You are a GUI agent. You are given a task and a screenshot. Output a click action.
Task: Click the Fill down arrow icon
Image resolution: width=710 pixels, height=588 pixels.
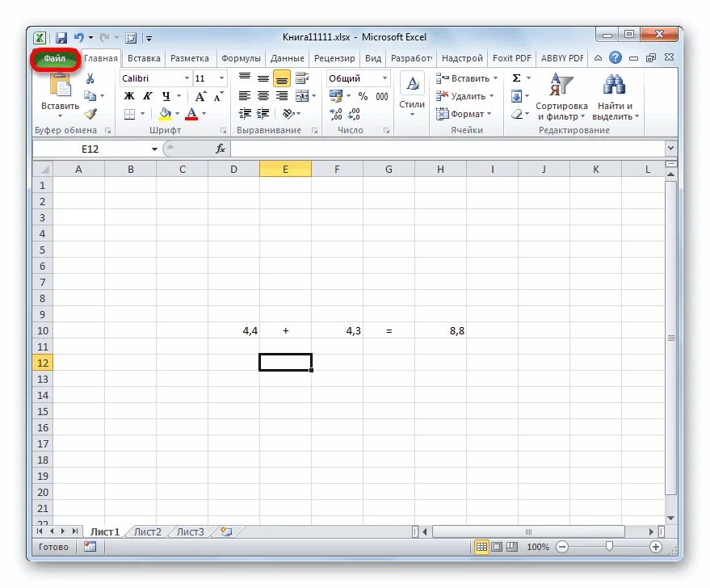click(x=516, y=96)
